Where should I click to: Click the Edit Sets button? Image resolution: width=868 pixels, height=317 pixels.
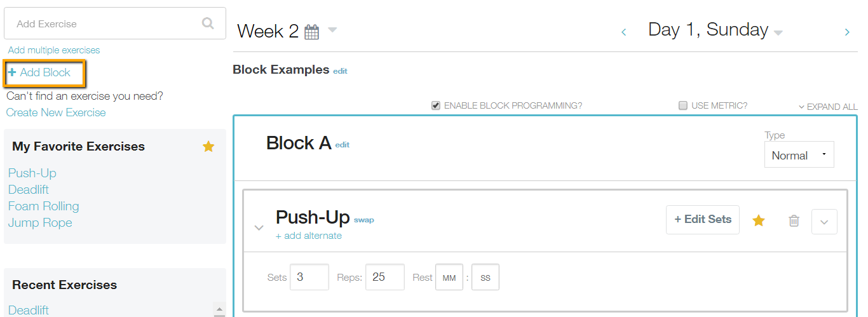702,219
